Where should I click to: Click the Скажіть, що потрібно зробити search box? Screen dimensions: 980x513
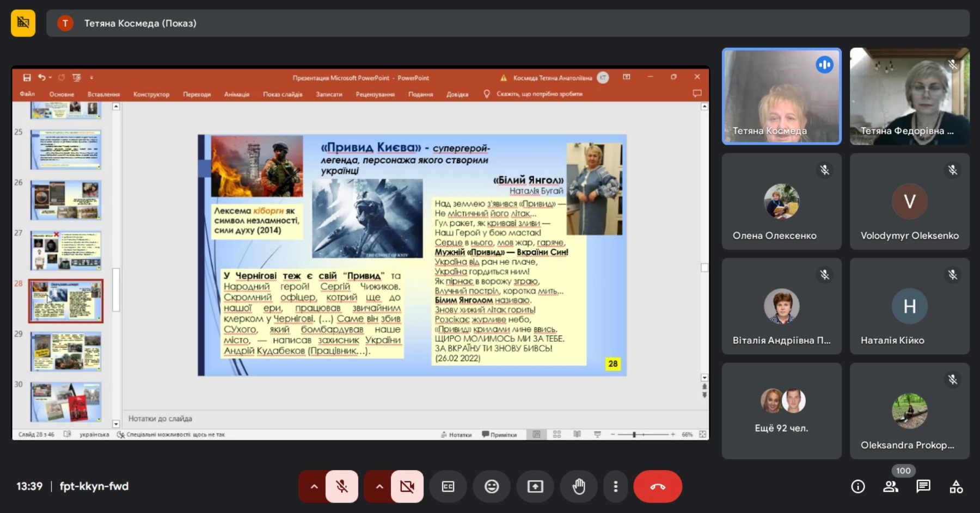pyautogui.click(x=534, y=94)
